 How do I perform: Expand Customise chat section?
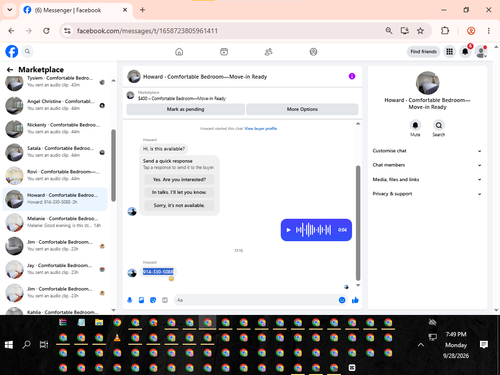[427, 151]
